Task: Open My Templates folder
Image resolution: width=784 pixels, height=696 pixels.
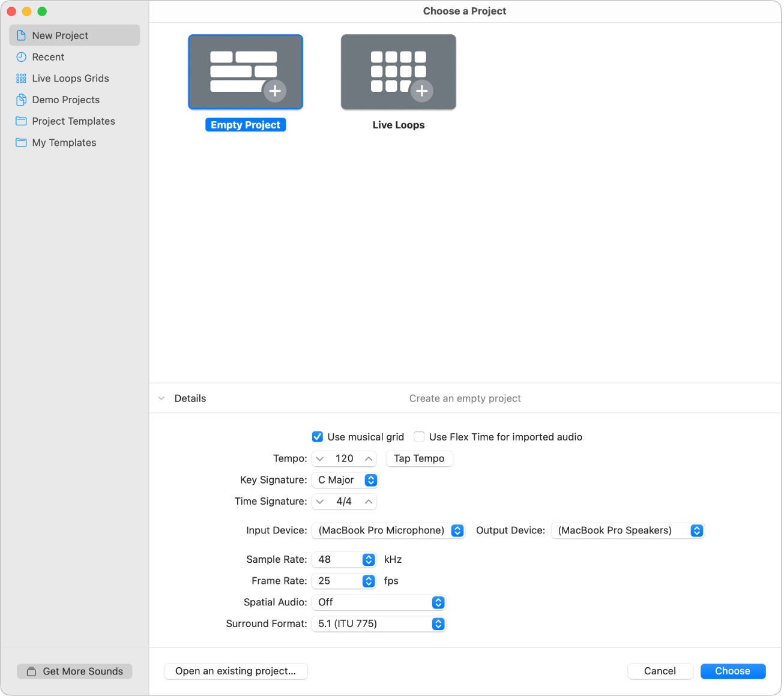Action: (74, 143)
